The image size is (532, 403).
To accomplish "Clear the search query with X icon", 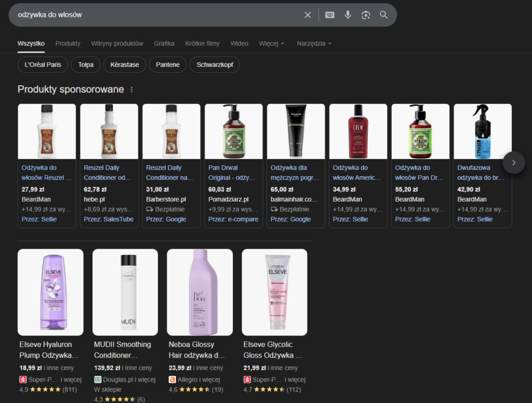I will tap(308, 15).
